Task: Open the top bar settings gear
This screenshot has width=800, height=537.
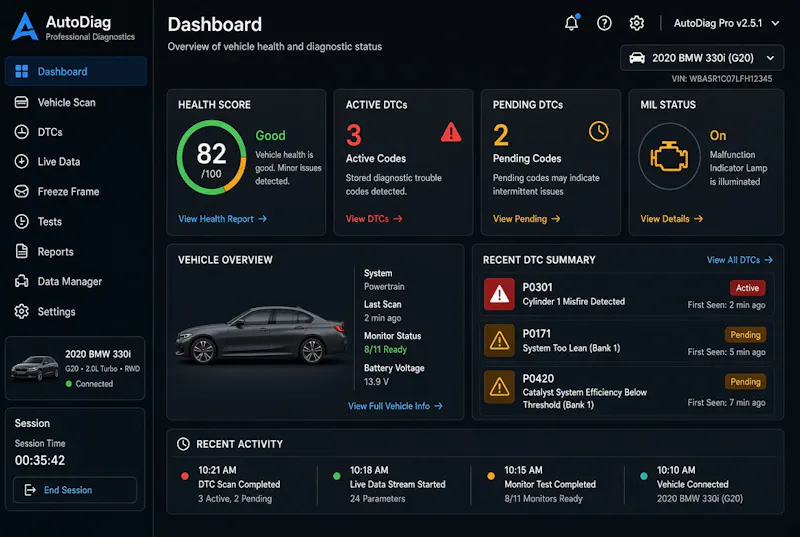Action: click(636, 23)
